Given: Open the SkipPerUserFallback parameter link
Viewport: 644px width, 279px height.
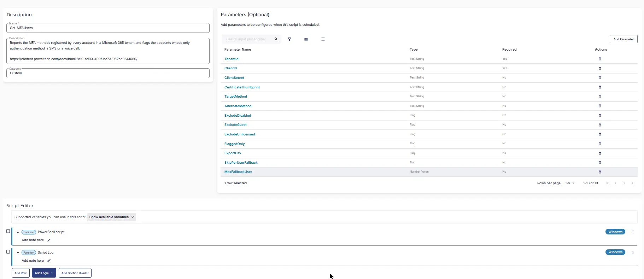Looking at the screenshot, I should point(241,163).
